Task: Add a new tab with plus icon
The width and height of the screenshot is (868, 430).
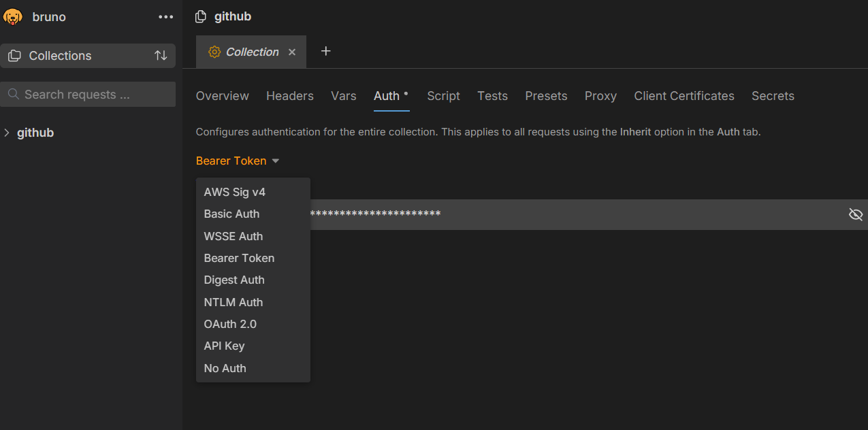Action: (326, 51)
